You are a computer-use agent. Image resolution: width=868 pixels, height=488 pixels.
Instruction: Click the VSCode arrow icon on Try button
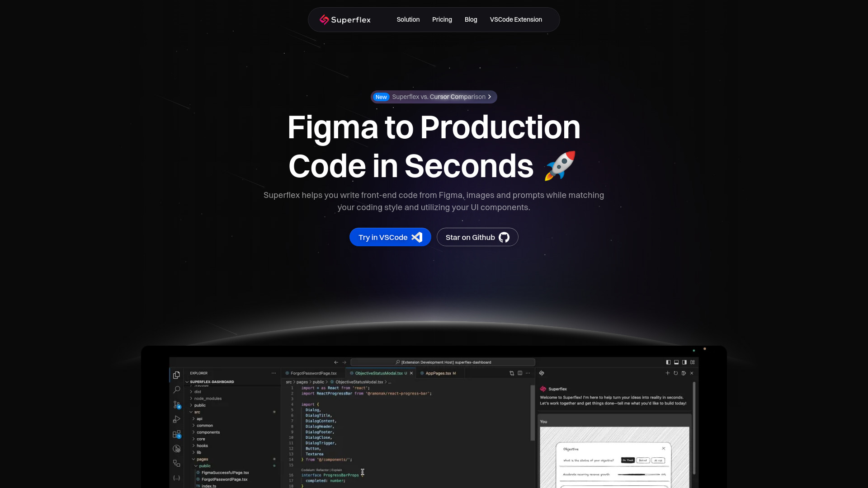(417, 237)
